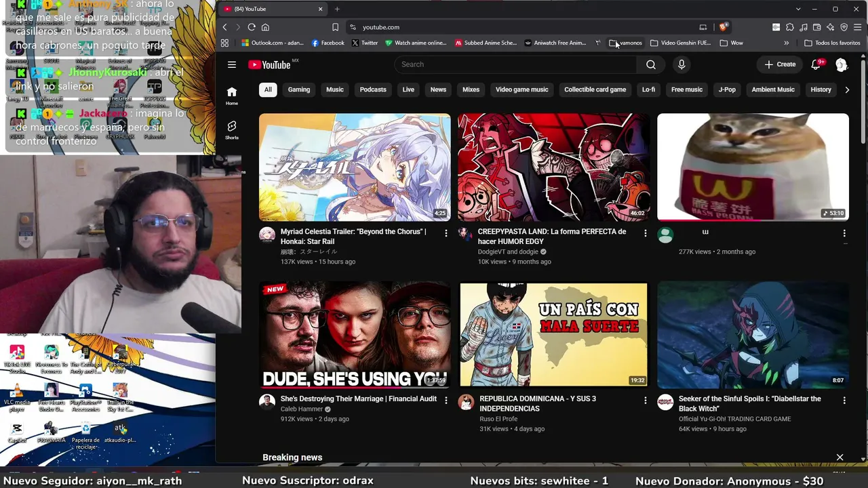Bookmark this page with the bookmark icon
This screenshot has width=868, height=488.
335,27
